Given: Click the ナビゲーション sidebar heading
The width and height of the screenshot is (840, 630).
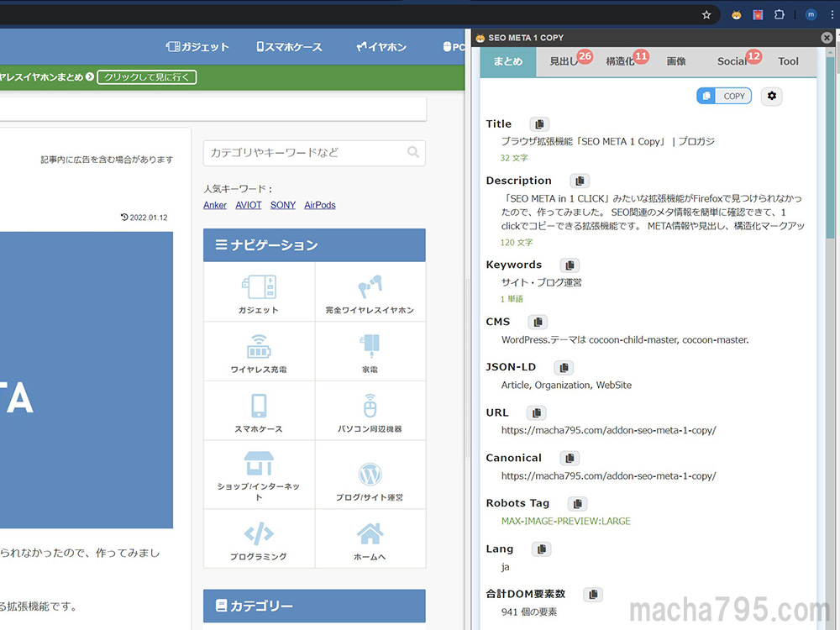Looking at the screenshot, I should pyautogui.click(x=314, y=245).
